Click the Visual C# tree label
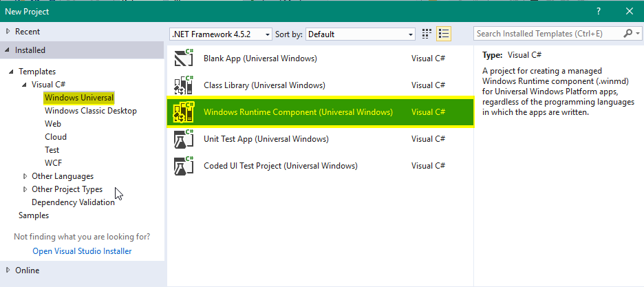Screen dimensions: 644x287 pyautogui.click(x=48, y=85)
